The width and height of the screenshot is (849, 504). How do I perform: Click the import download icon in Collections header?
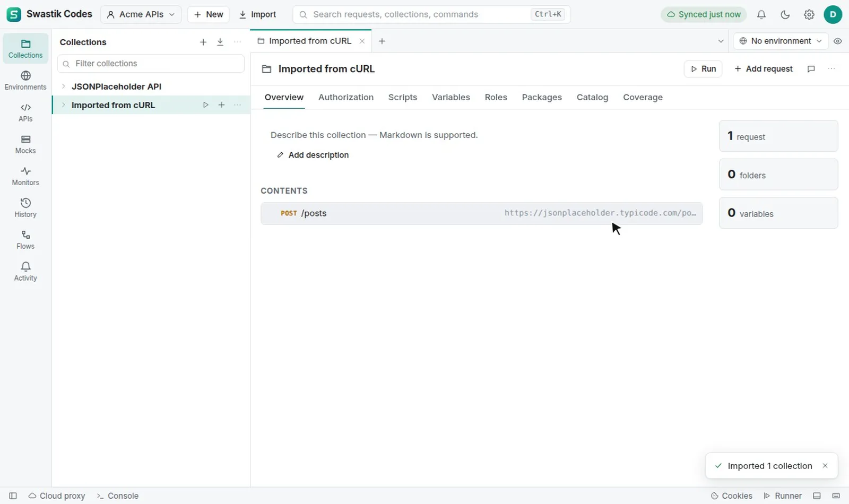pos(220,42)
